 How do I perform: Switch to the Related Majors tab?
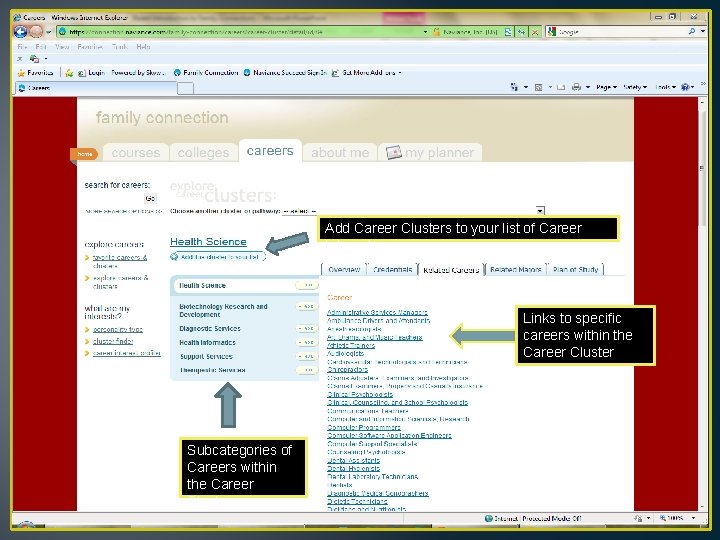click(516, 270)
